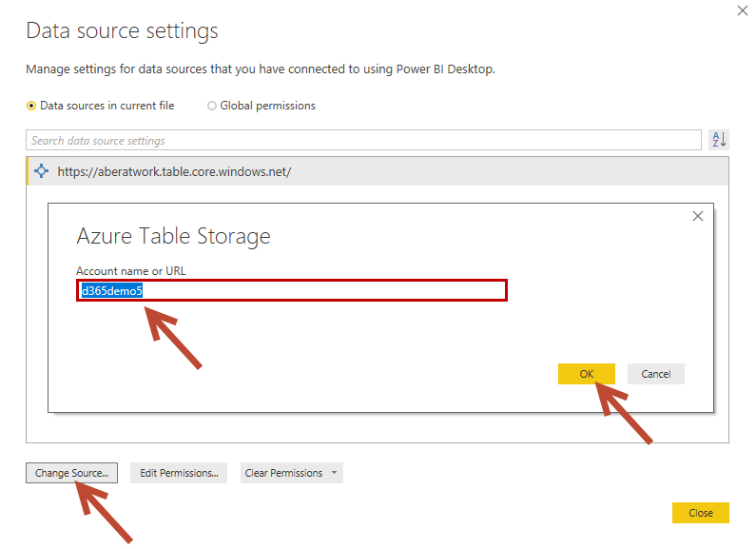Click the "Data source settings" window title
756x549 pixels.
point(122,30)
